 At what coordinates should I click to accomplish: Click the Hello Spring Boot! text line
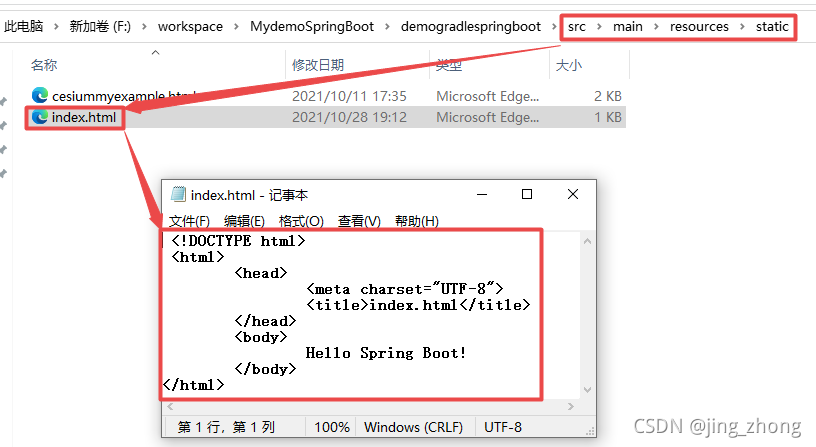click(x=386, y=353)
